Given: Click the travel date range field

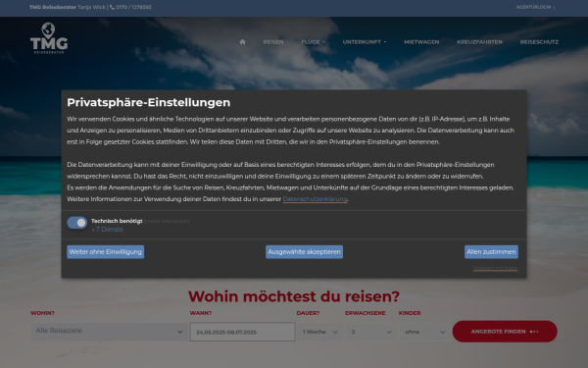Looking at the screenshot, I should 242,332.
